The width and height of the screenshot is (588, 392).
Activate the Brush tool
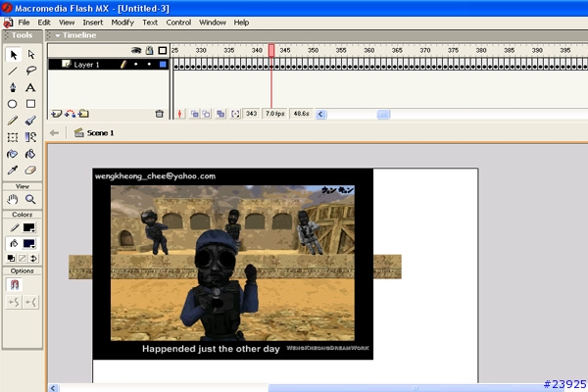pos(31,121)
